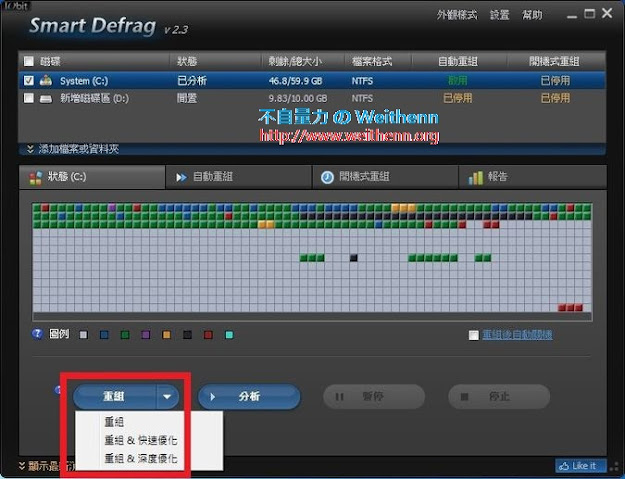Click 開機式重組 已停用 for System (C:)
This screenshot has width=625, height=479.
coord(555,80)
